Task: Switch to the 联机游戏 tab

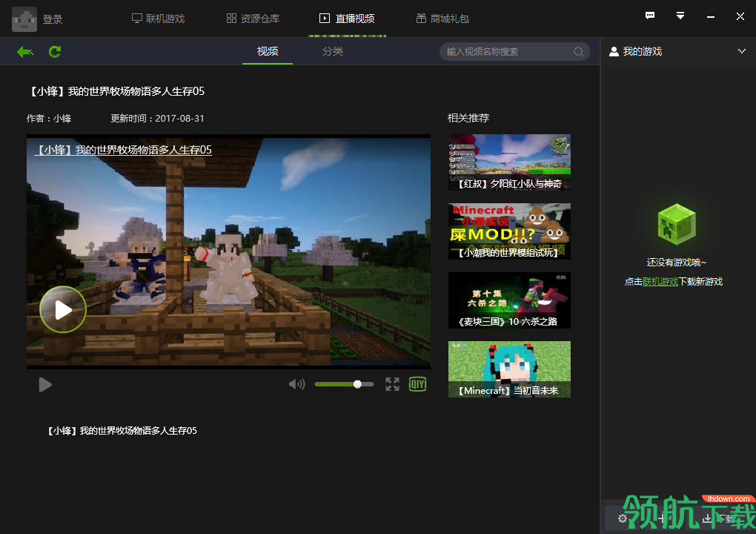Action: click(x=158, y=19)
